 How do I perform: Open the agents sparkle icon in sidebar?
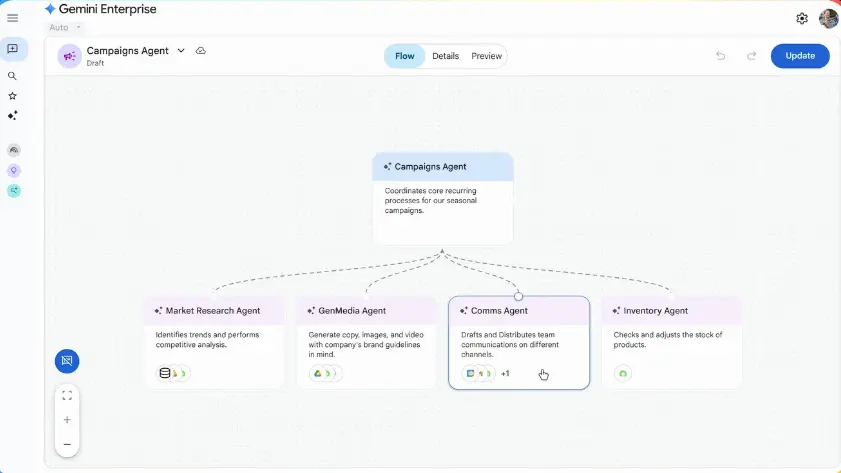pos(12,115)
